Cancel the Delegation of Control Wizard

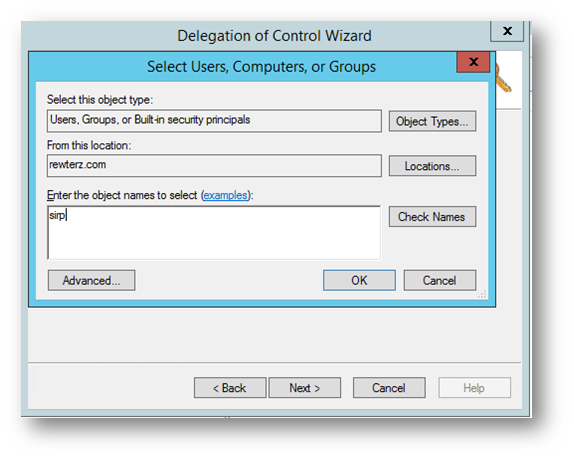click(x=389, y=388)
